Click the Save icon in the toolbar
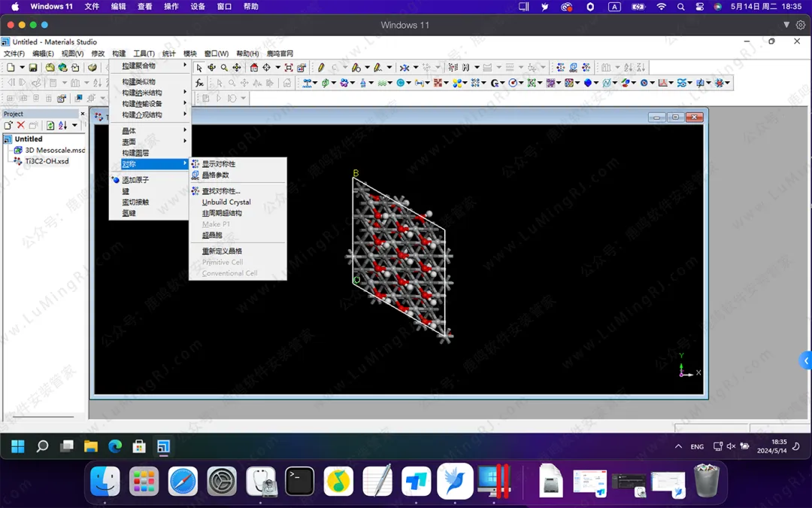Image resolution: width=812 pixels, height=508 pixels. 33,68
